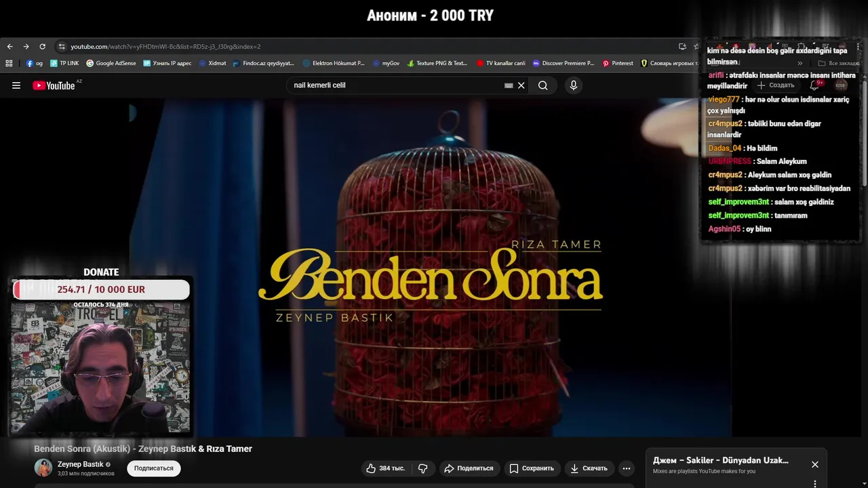This screenshot has height=488, width=868.
Task: Open the Discover Premiere bookmark
Action: (563, 63)
